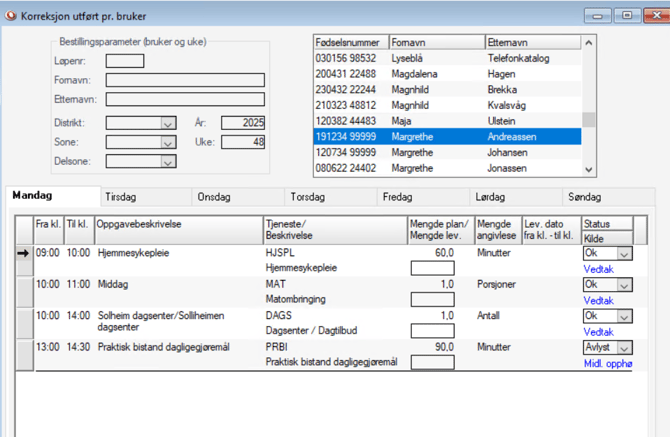Open the Midl. opphø link
Viewport: 670px width, 437px height.
point(608,363)
